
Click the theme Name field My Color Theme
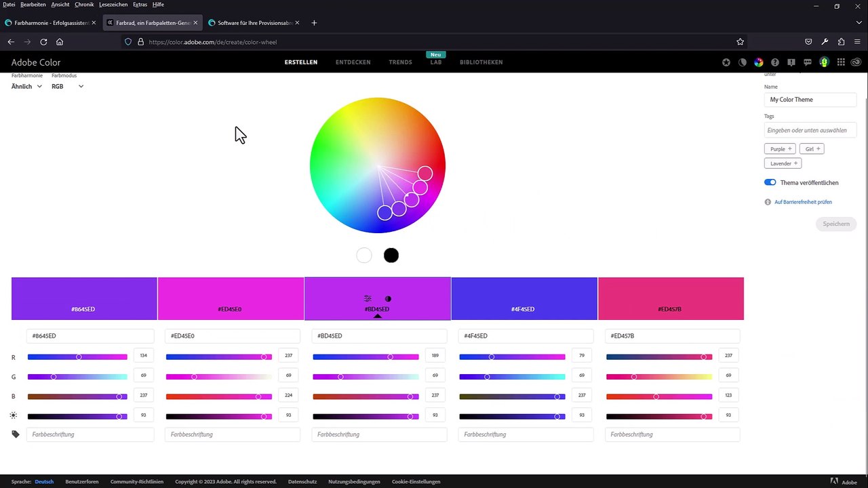[x=810, y=100]
